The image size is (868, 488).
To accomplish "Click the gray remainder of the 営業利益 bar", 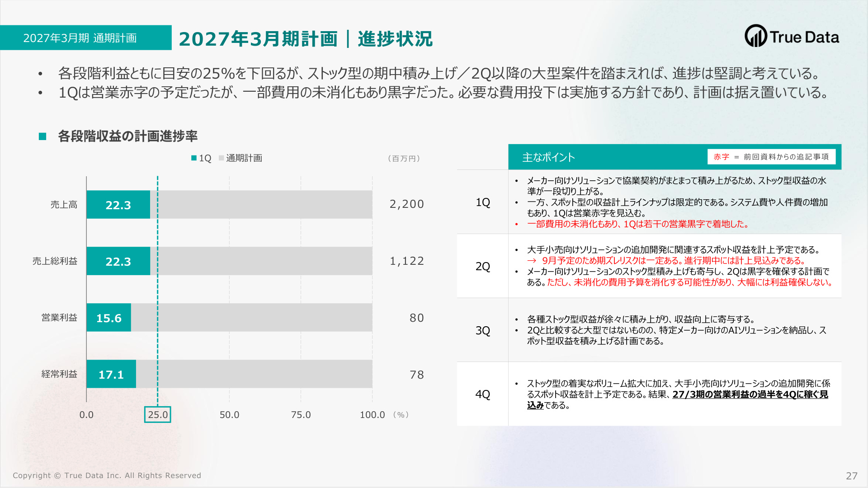I will coord(251,318).
